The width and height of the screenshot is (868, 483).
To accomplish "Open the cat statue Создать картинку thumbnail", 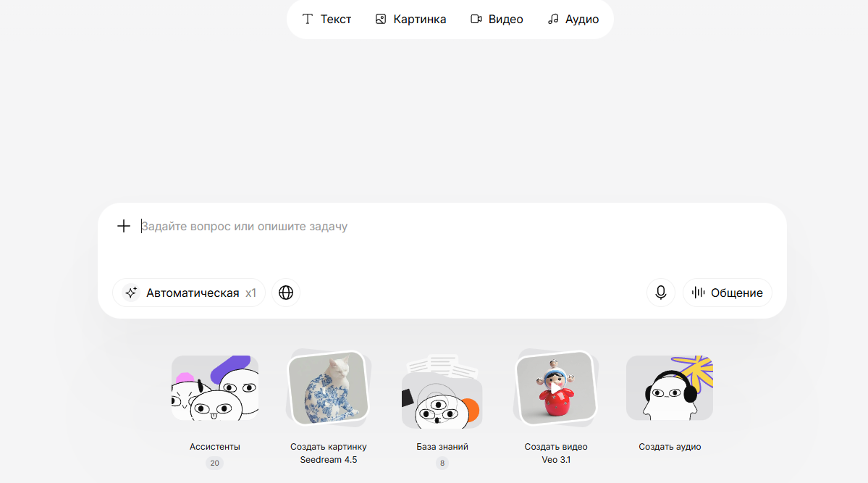I will pyautogui.click(x=328, y=387).
